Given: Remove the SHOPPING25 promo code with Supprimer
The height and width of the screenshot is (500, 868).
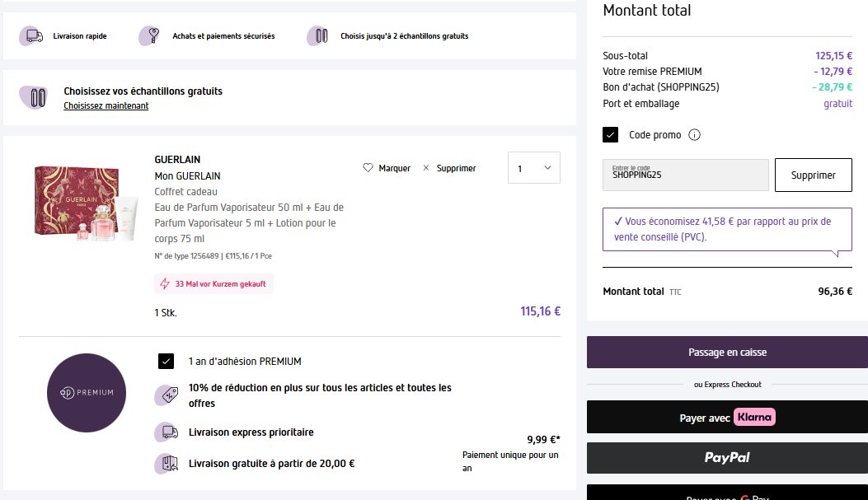Looking at the screenshot, I should (x=813, y=175).
